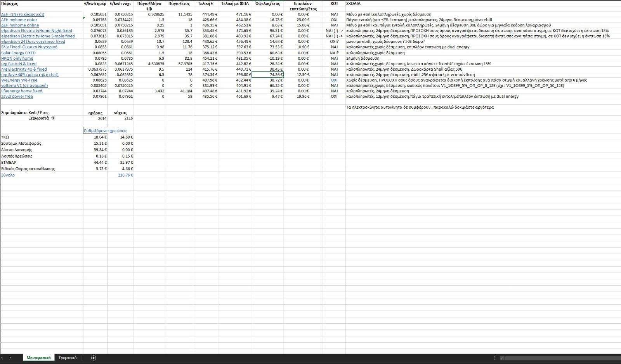Select the Τελική με ΦΠΑ header cell
The width and height of the screenshot is (621, 364).
point(235,3)
